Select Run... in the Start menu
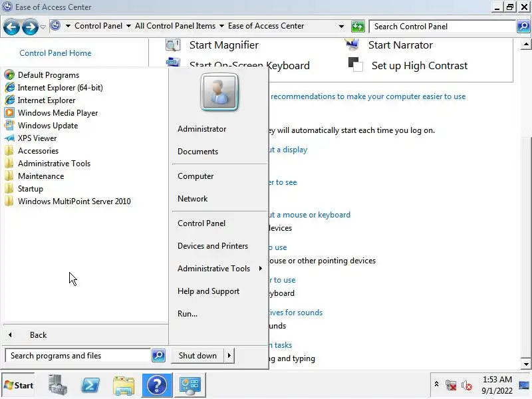Viewport: 532px width, 399px height. click(188, 313)
